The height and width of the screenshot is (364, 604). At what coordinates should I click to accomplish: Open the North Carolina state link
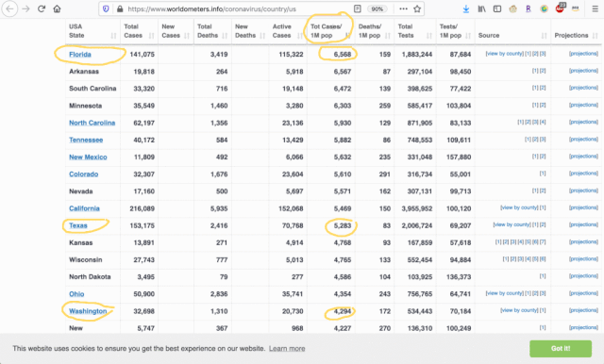click(x=92, y=123)
